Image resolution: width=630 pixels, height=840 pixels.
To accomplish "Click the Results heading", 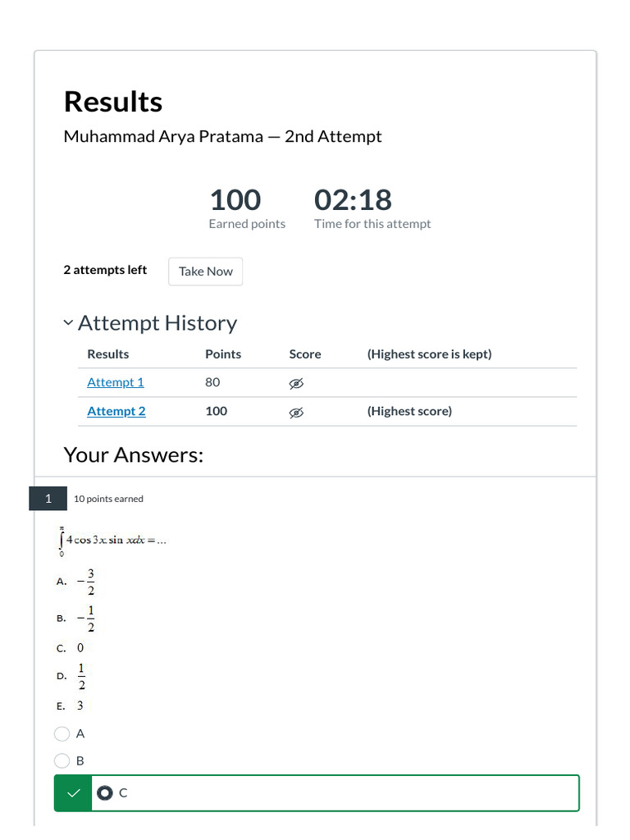I will click(113, 102).
